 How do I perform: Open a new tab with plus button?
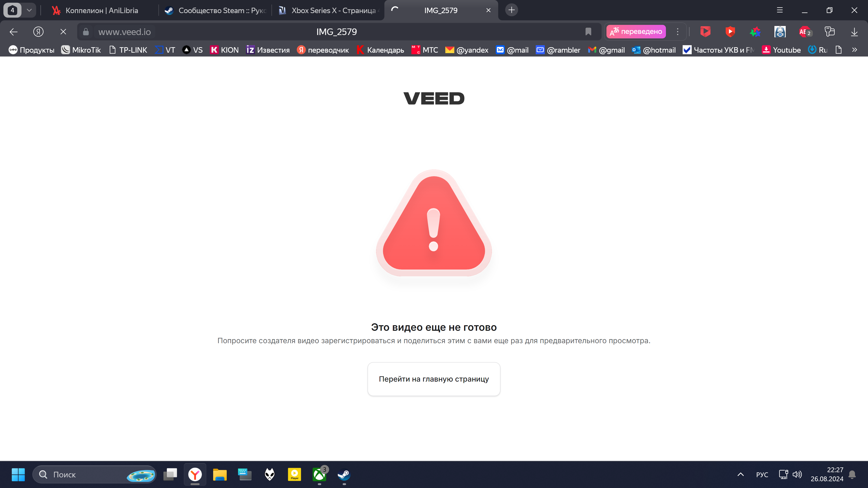(512, 10)
